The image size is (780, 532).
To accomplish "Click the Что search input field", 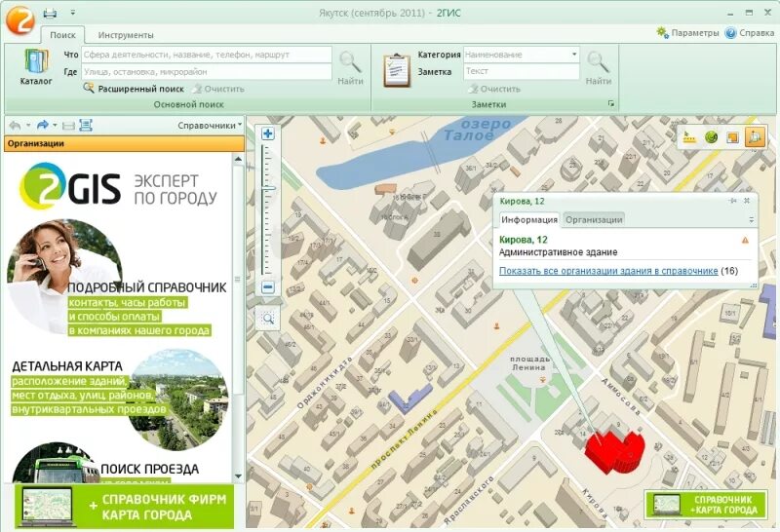I will coord(207,55).
